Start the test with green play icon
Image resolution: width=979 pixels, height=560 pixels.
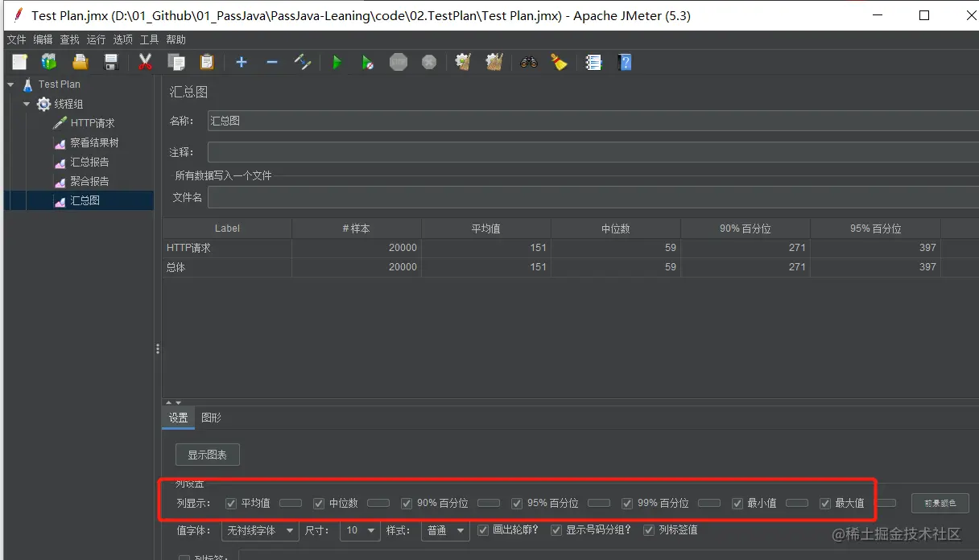click(337, 62)
